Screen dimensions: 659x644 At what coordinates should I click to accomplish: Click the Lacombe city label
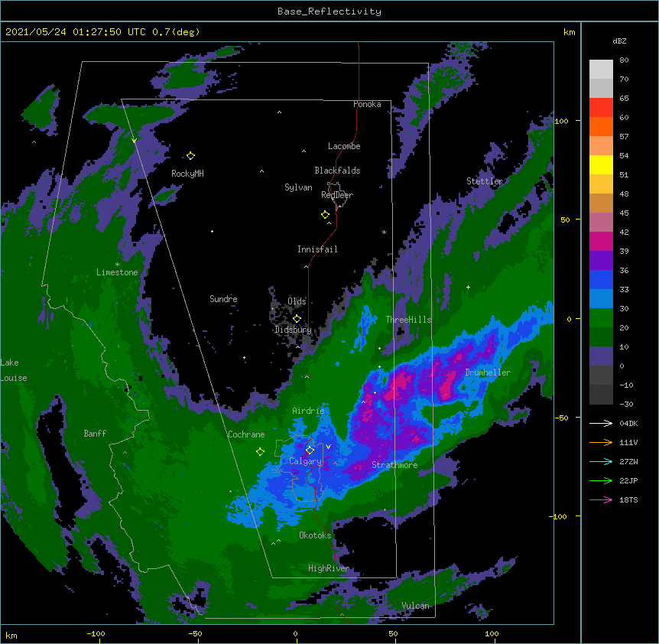tap(344, 146)
